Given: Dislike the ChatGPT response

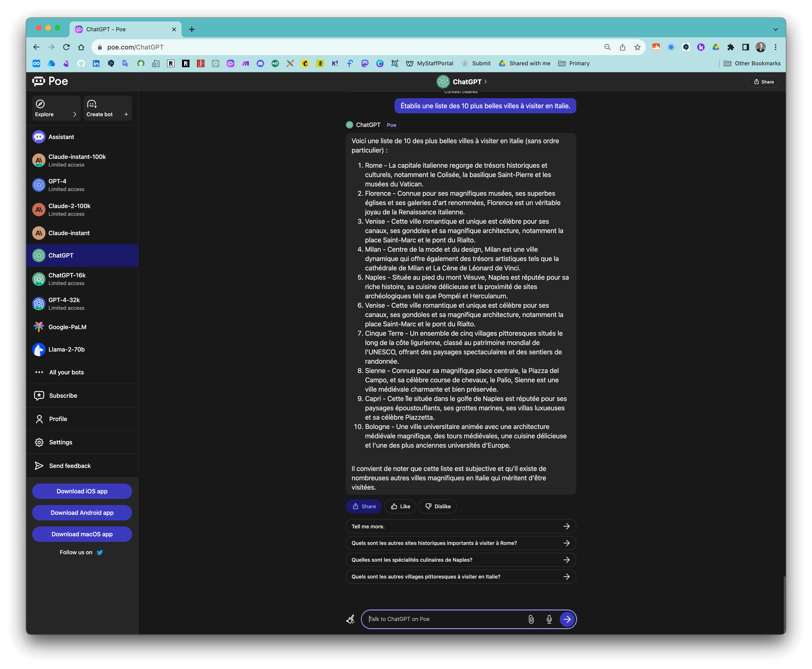Looking at the screenshot, I should point(437,506).
